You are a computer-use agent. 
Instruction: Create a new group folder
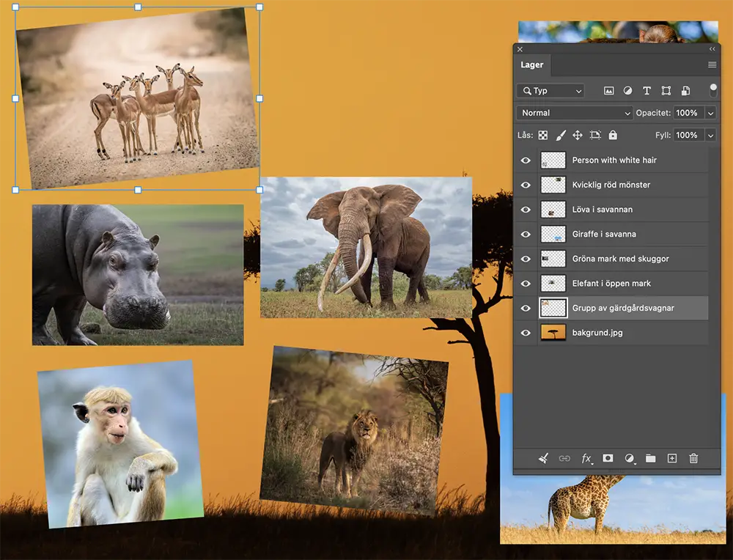pos(651,458)
